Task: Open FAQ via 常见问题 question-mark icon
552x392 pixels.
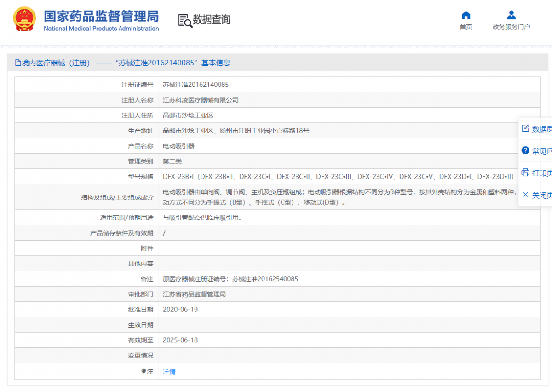Action: (526, 149)
